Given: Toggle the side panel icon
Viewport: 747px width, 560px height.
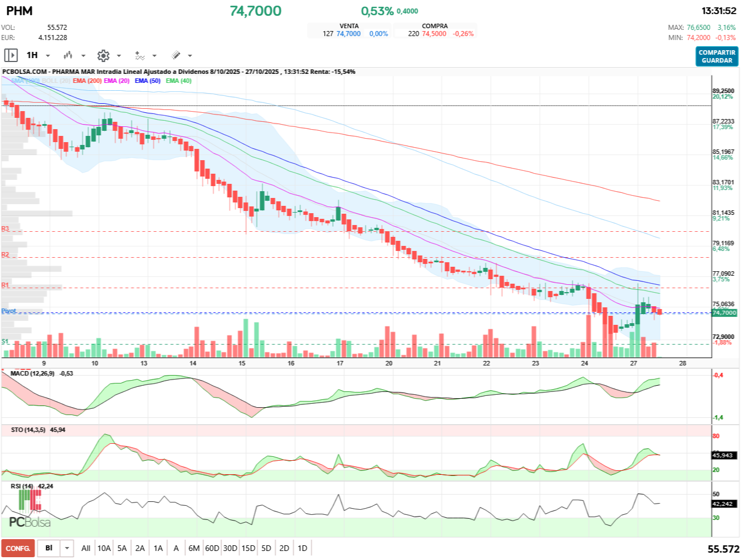Looking at the screenshot, I should click(x=11, y=55).
